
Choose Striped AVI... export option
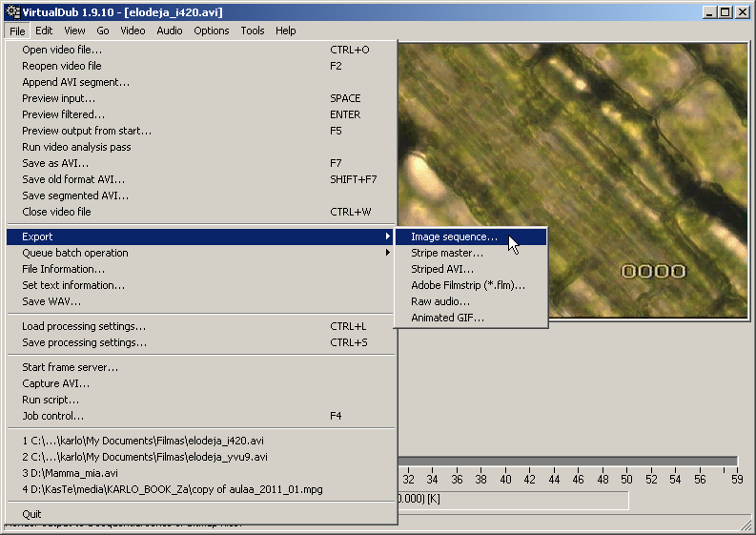pyautogui.click(x=471, y=269)
